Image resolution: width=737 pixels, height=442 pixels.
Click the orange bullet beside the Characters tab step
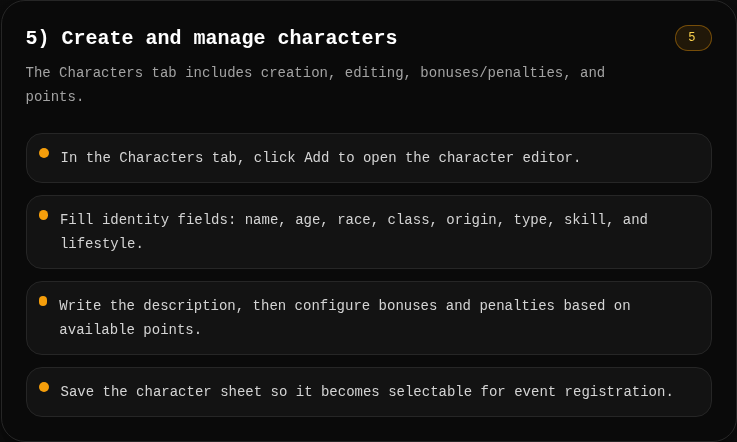[44, 153]
